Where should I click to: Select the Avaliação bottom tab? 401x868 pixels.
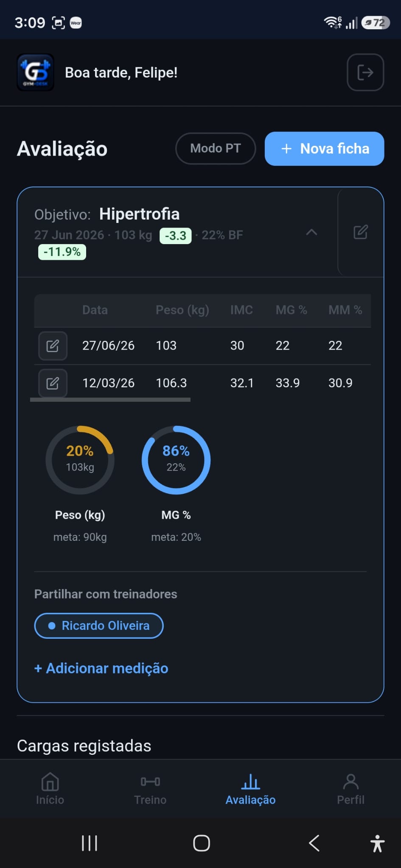click(250, 789)
